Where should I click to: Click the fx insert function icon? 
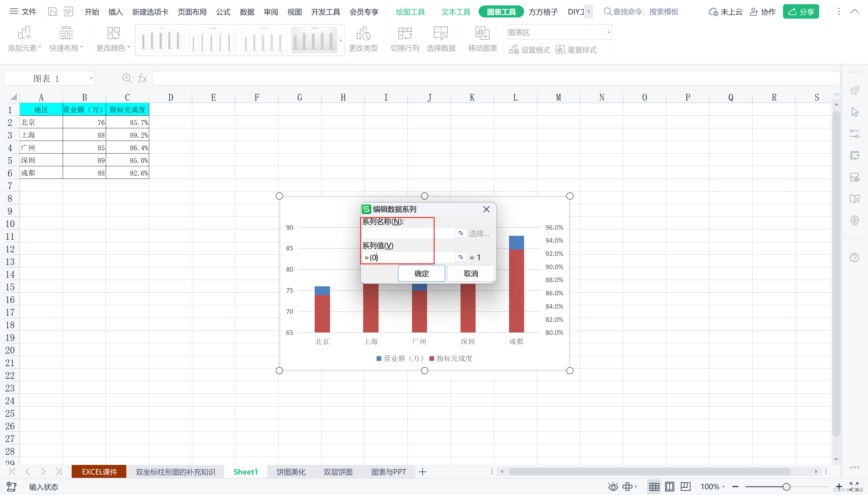point(142,79)
